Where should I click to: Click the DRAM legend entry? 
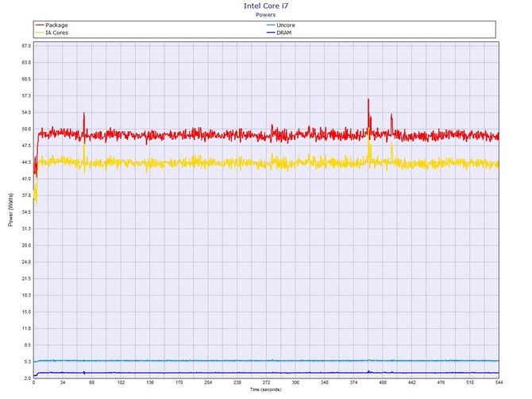[279, 33]
